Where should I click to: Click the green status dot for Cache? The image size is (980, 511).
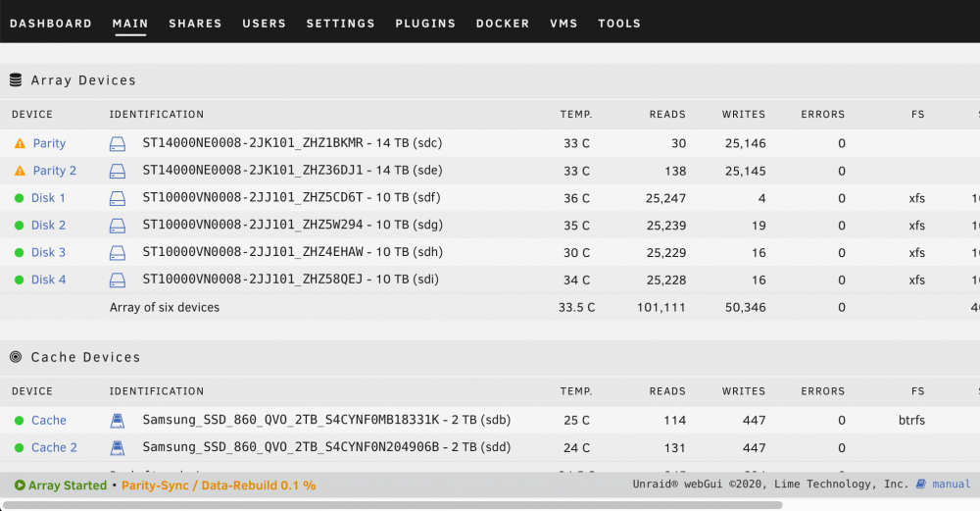tap(19, 421)
